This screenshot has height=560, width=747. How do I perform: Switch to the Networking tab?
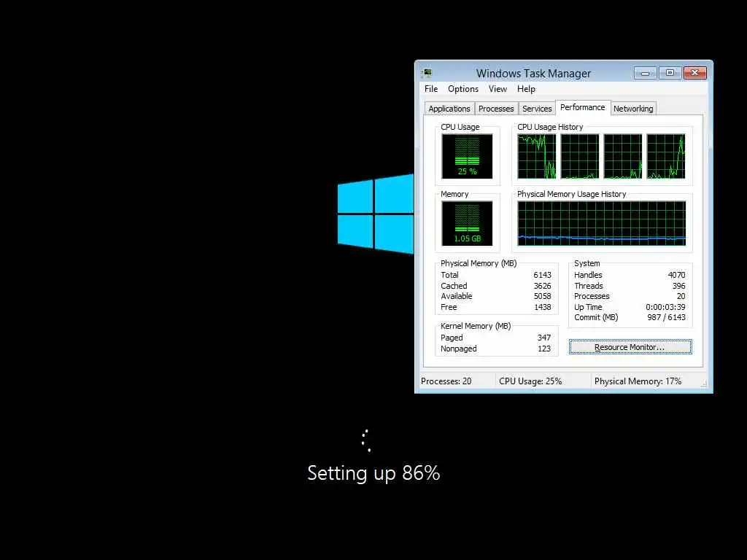point(633,109)
